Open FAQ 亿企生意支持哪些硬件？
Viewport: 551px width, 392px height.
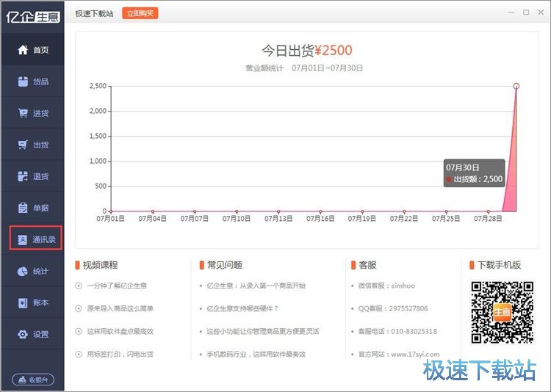242,309
